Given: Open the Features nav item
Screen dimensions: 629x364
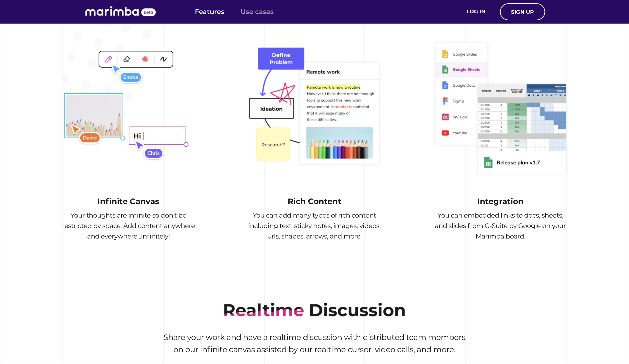Looking at the screenshot, I should pos(209,12).
